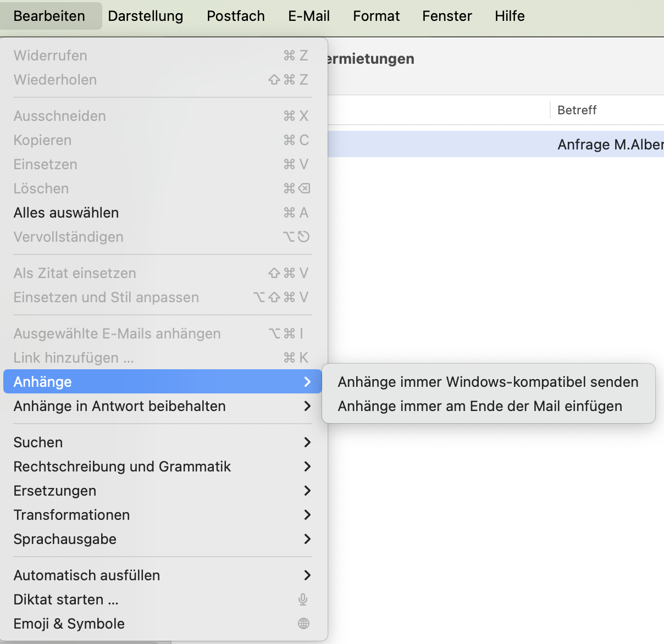Image resolution: width=664 pixels, height=644 pixels.
Task: Toggle Anhänge immer Windows-kompatibel senden
Action: tap(488, 382)
